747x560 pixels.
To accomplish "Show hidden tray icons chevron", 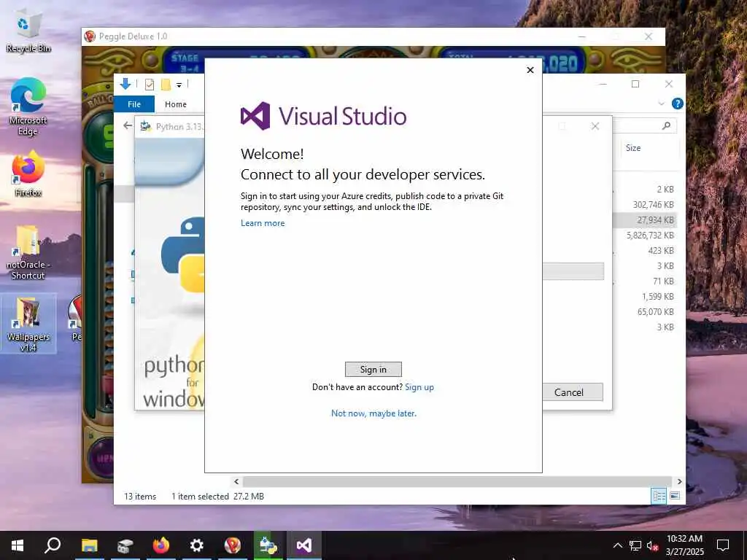I will [617, 545].
